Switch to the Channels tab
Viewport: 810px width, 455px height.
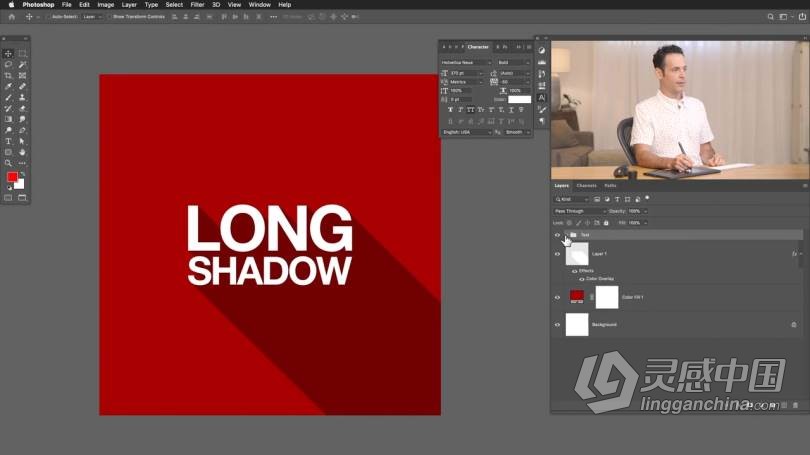586,185
